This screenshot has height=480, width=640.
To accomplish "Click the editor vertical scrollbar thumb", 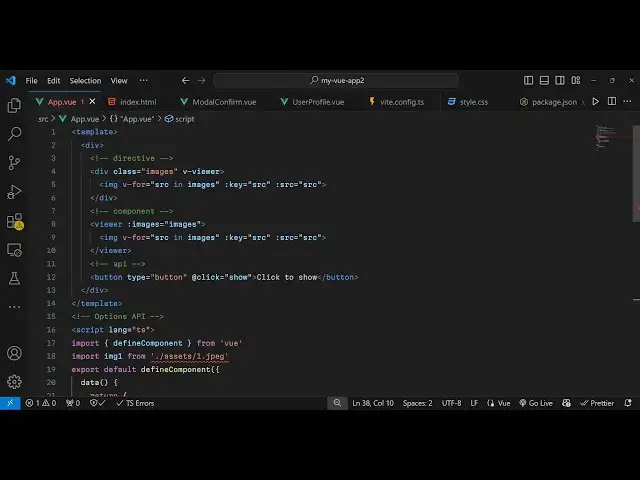I will click(636, 173).
